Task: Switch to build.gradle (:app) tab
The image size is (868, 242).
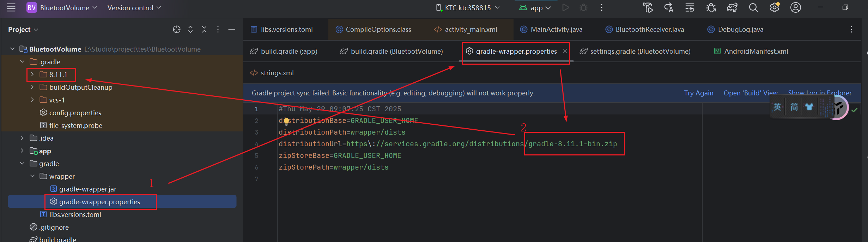Action: (284, 52)
